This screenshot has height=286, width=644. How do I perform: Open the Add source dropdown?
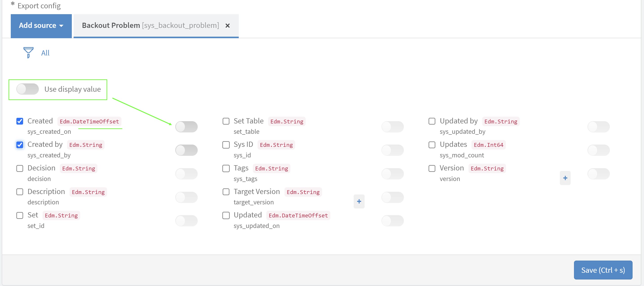pyautogui.click(x=41, y=26)
